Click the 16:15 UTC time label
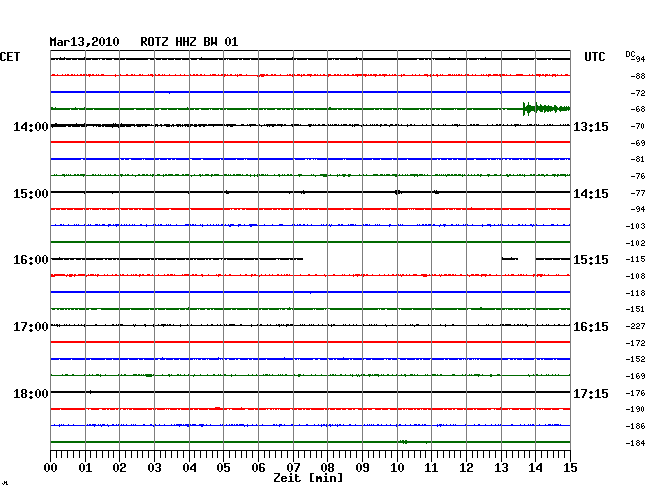The height and width of the screenshot is (494, 650). (x=591, y=327)
